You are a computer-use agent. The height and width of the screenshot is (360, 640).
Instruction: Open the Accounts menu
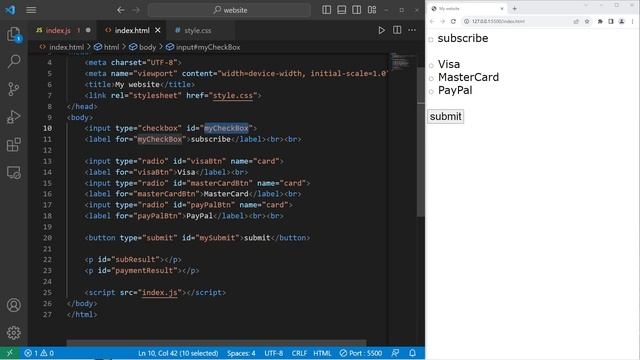pos(13,305)
